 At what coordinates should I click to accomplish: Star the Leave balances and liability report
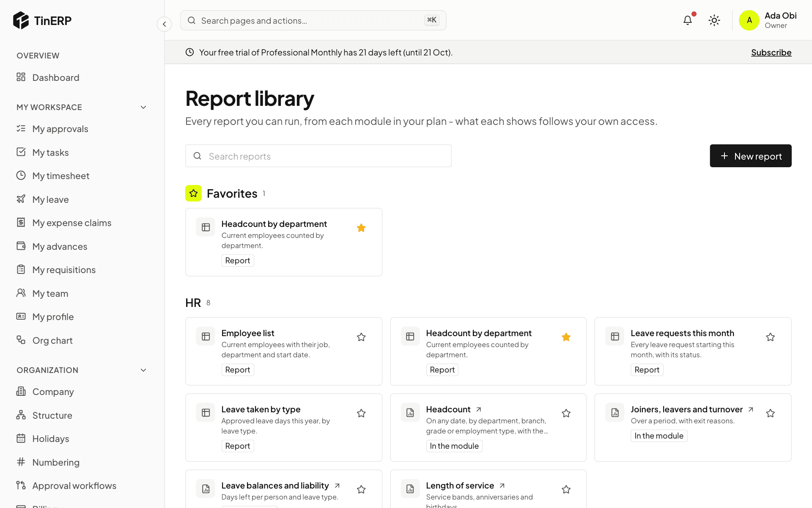pyautogui.click(x=361, y=489)
